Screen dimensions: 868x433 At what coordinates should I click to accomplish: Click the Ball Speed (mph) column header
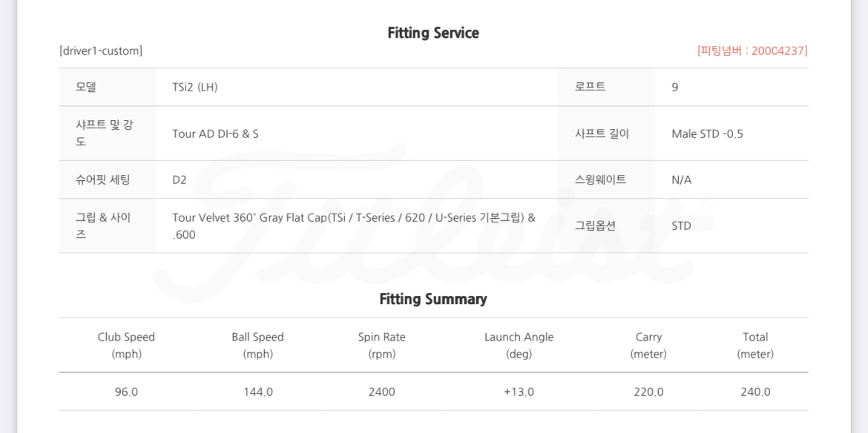[257, 346]
